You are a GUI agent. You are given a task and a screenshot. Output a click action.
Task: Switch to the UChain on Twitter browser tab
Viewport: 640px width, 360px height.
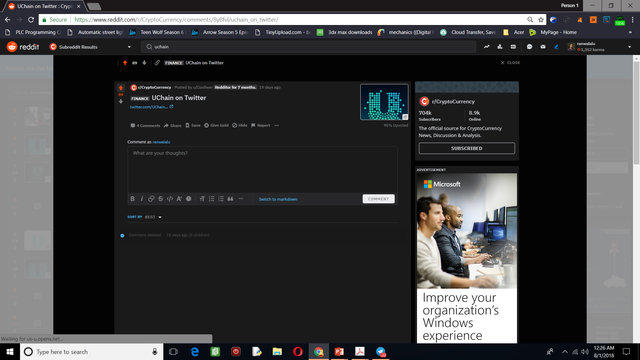[45, 6]
